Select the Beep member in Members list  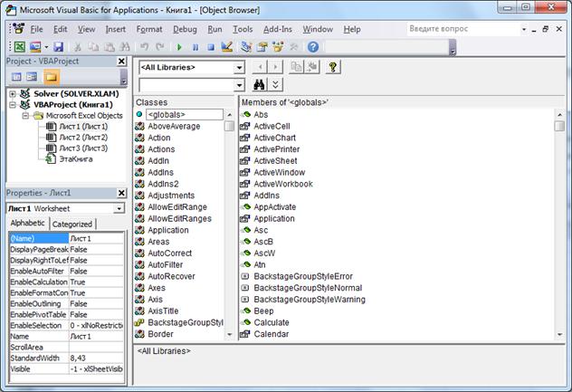tap(263, 311)
